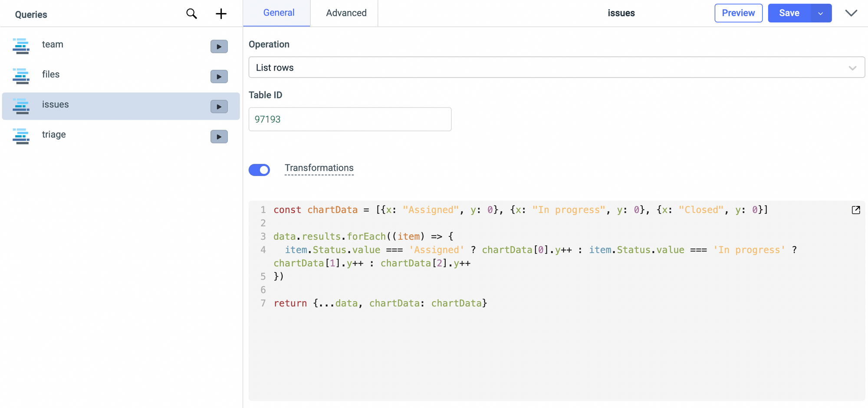Open the Operation dropdown showing List rows
Image resolution: width=868 pixels, height=408 pixels.
coord(556,68)
